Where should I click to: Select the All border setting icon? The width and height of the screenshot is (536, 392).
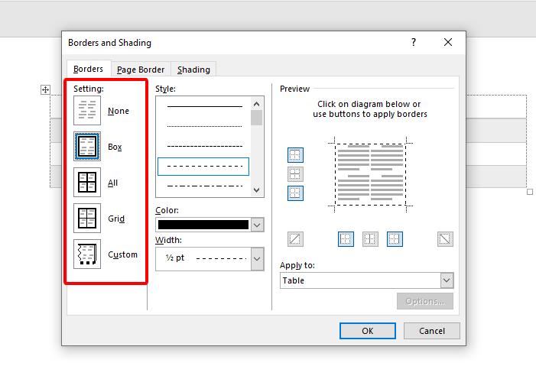pyautogui.click(x=87, y=182)
